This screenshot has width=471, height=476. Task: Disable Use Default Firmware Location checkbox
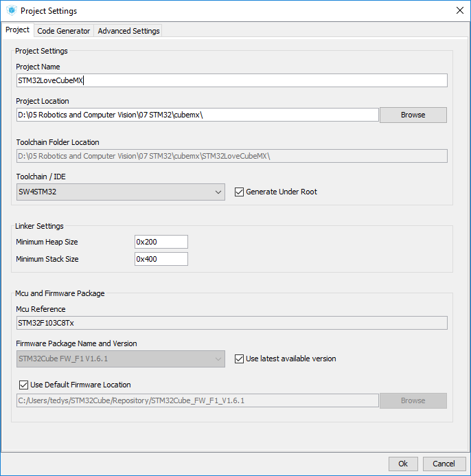coord(23,385)
